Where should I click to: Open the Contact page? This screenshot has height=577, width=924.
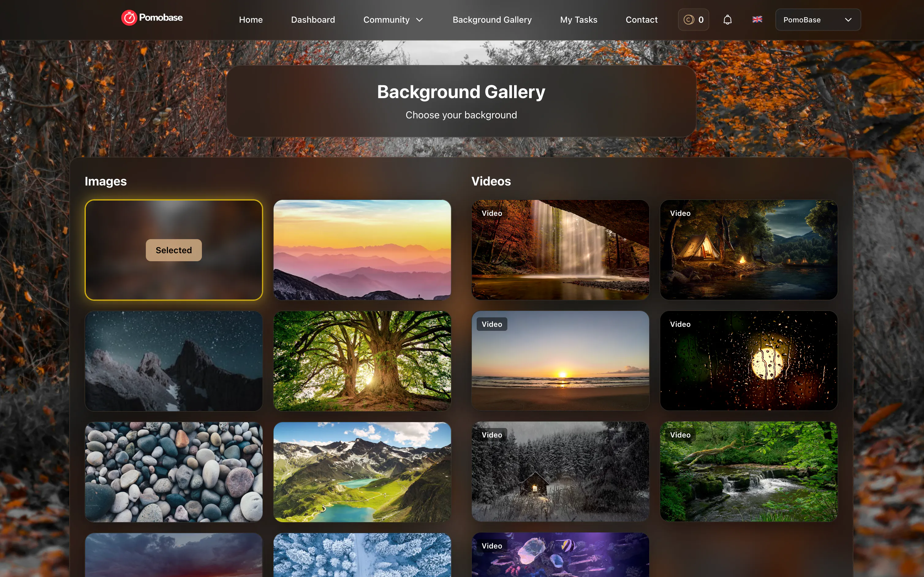642,20
